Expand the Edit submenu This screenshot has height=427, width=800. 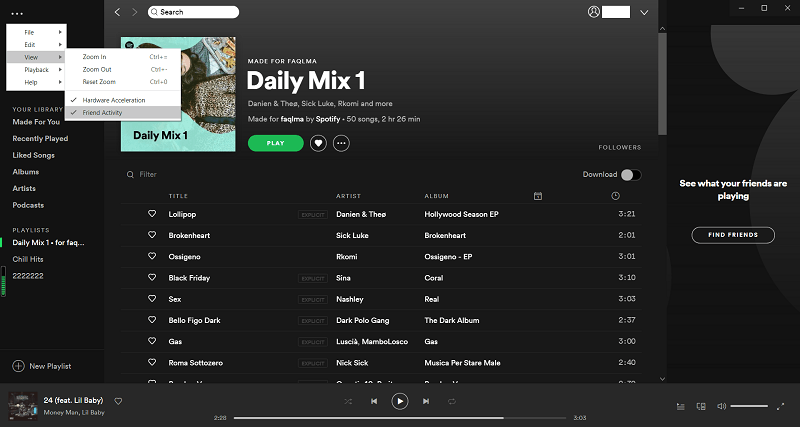click(x=36, y=45)
